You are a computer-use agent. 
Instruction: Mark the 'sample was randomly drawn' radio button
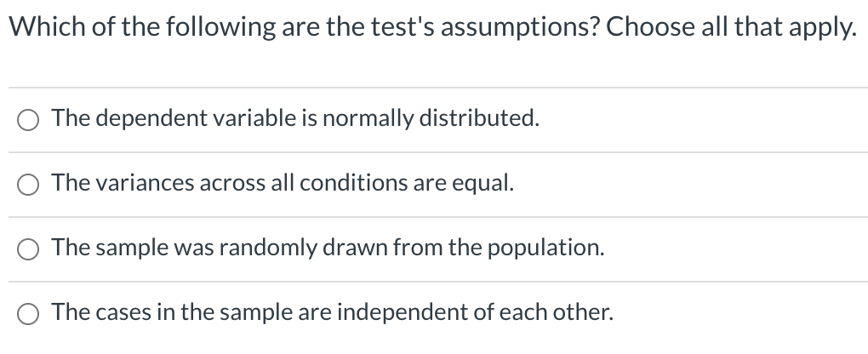coord(27,249)
